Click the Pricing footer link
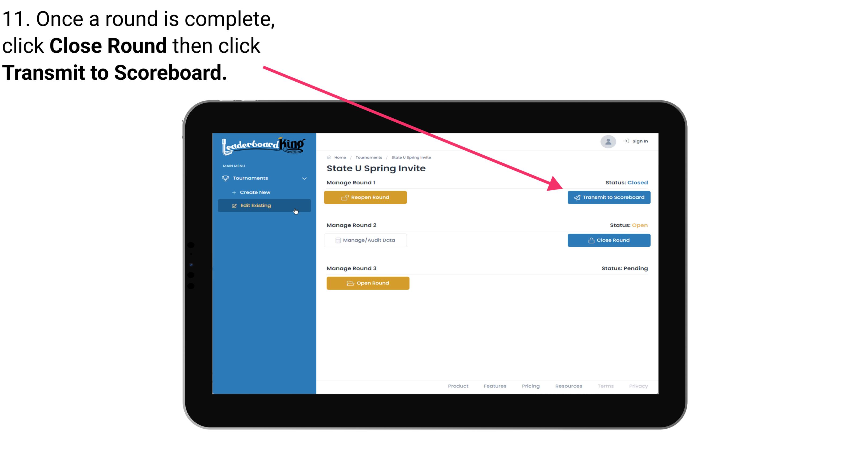The height and width of the screenshot is (467, 868). (531, 386)
